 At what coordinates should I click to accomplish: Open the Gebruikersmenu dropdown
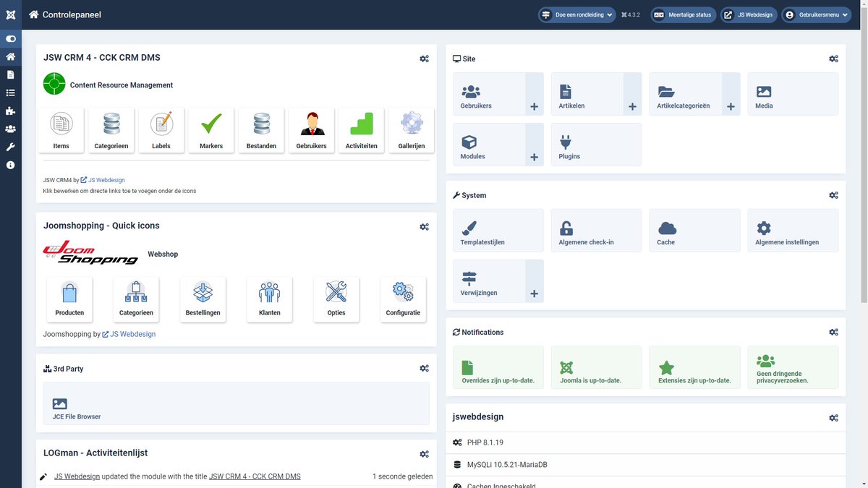coord(816,14)
